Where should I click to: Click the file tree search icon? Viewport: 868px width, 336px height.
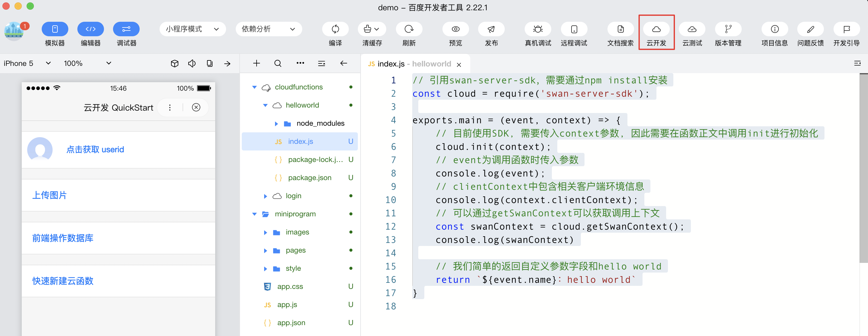point(278,63)
